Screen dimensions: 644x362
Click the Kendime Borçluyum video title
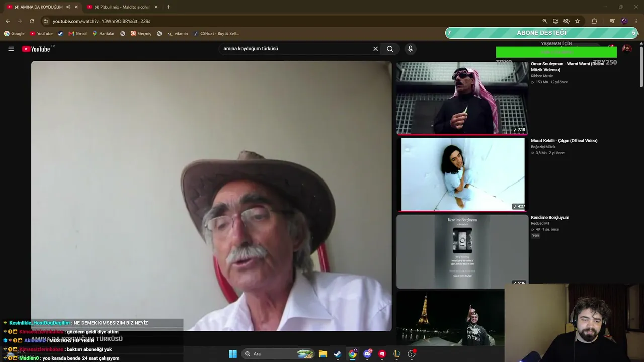pyautogui.click(x=550, y=217)
